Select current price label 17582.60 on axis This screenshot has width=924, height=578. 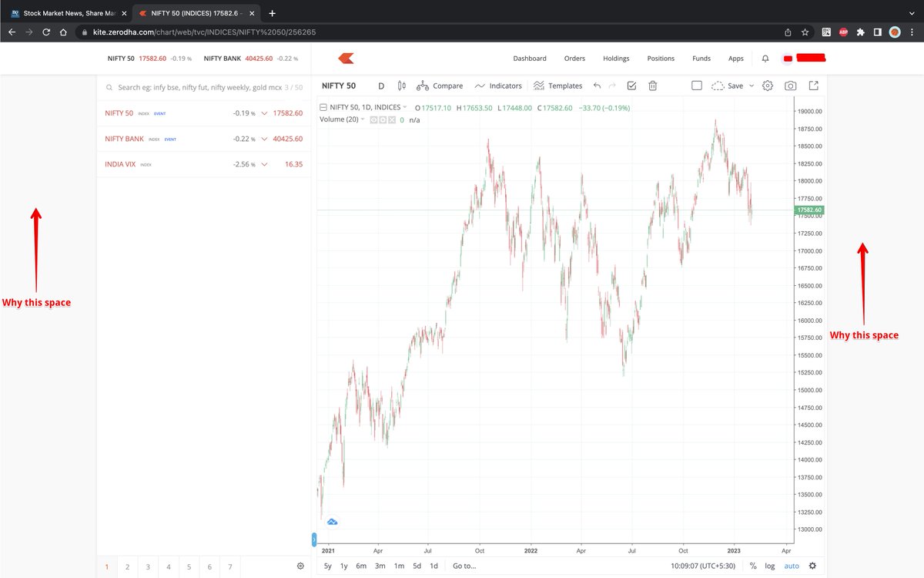click(810, 210)
